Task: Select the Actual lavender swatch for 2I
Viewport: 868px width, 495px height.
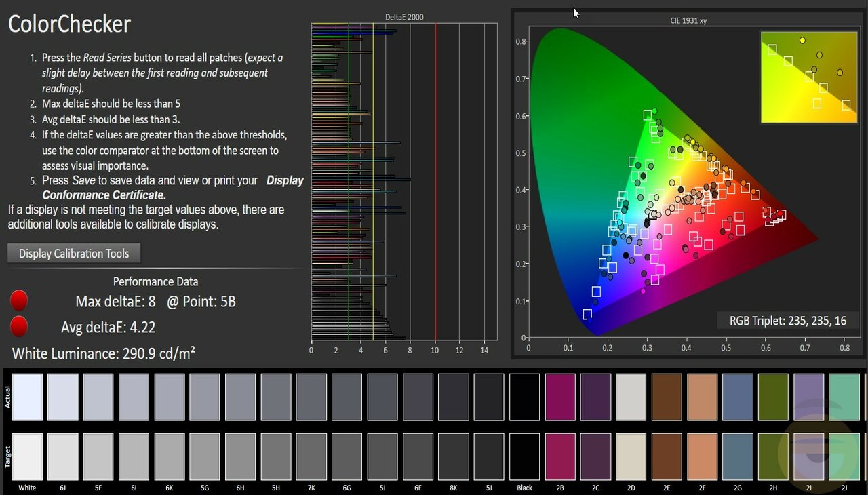Action: (x=808, y=397)
